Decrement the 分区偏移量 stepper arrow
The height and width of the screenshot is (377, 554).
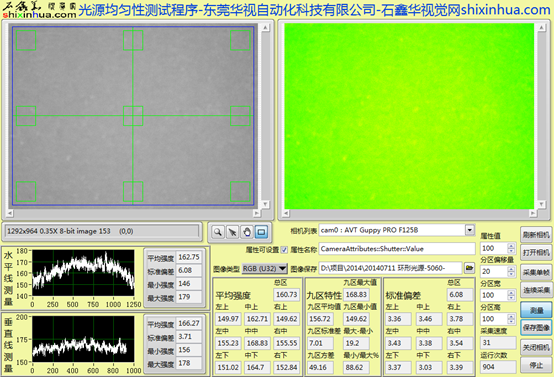pyautogui.click(x=511, y=274)
